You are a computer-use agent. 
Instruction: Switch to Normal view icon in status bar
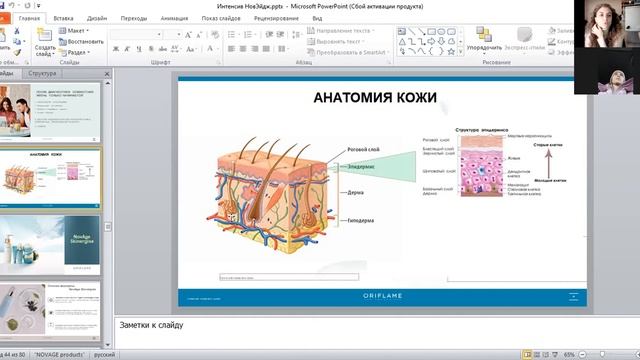[x=527, y=354]
